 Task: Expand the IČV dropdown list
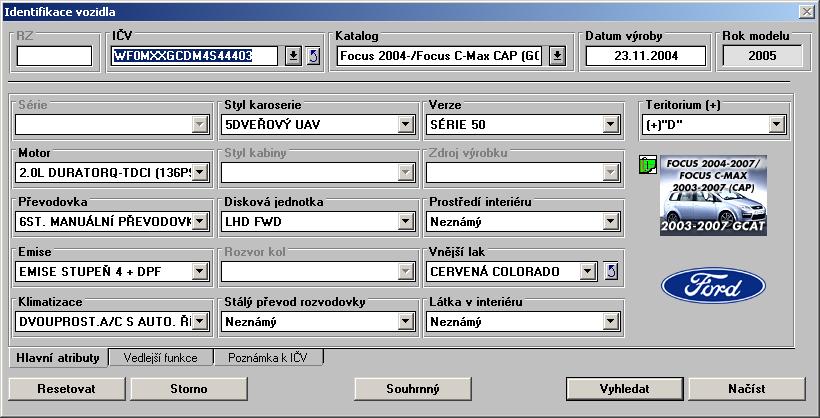293,55
